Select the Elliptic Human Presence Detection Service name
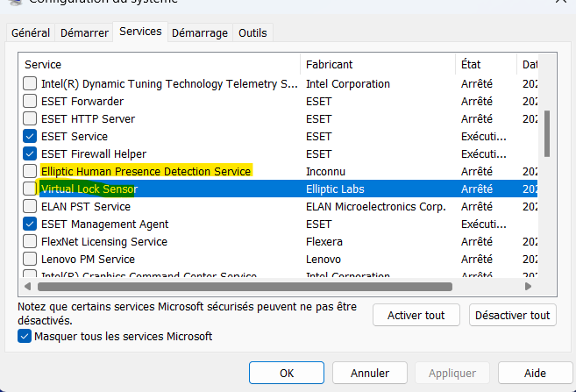The height and width of the screenshot is (392, 576). pyautogui.click(x=146, y=171)
